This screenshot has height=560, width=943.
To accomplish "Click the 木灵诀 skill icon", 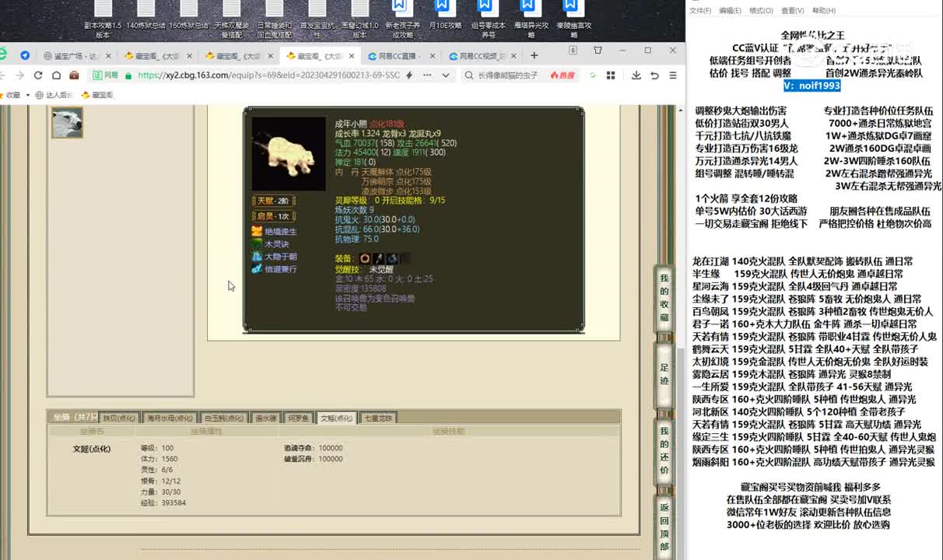I will [x=257, y=244].
